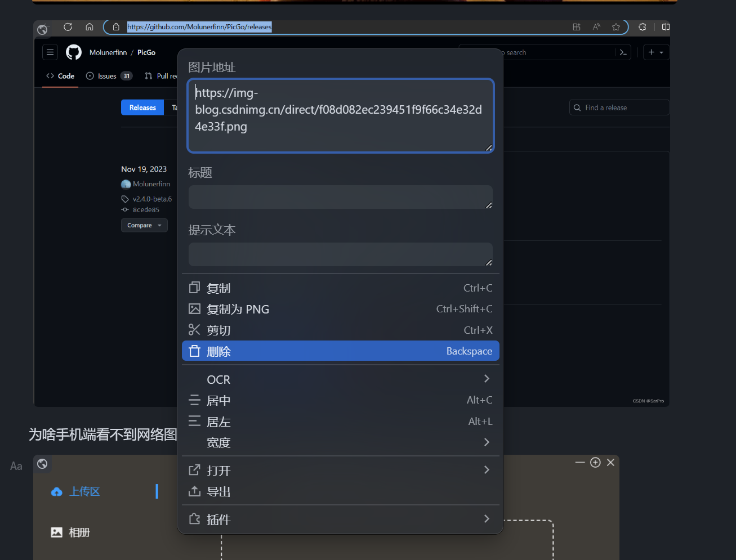The width and height of the screenshot is (736, 560).
Task: Click the refresh icon in the GitHub screenshot
Action: 68,26
